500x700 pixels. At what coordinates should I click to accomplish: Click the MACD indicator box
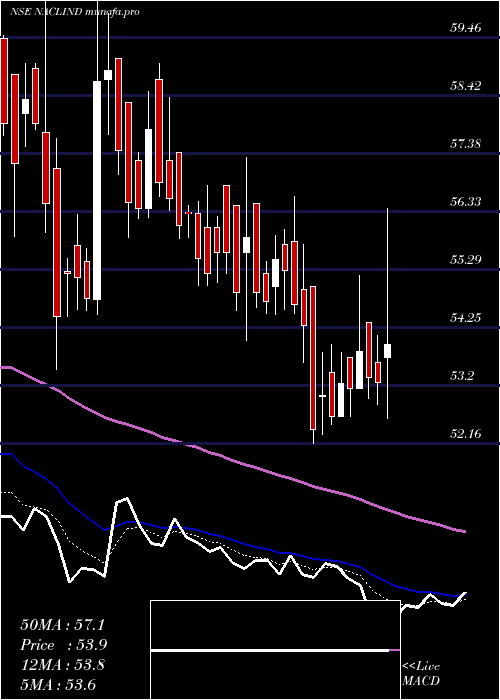(275, 650)
